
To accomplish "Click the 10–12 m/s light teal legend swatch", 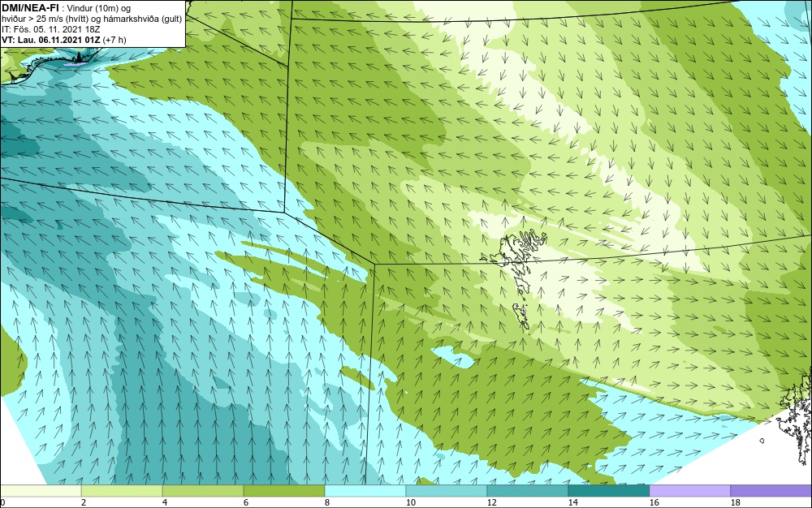I will point(447,490).
